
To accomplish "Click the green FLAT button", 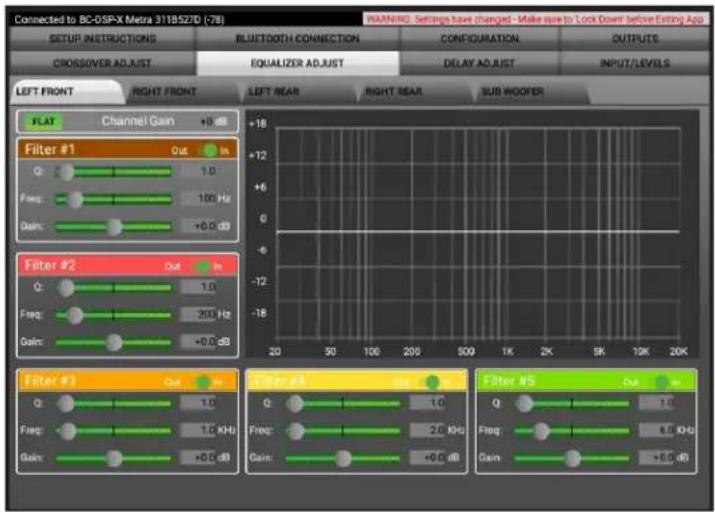I will (43, 121).
